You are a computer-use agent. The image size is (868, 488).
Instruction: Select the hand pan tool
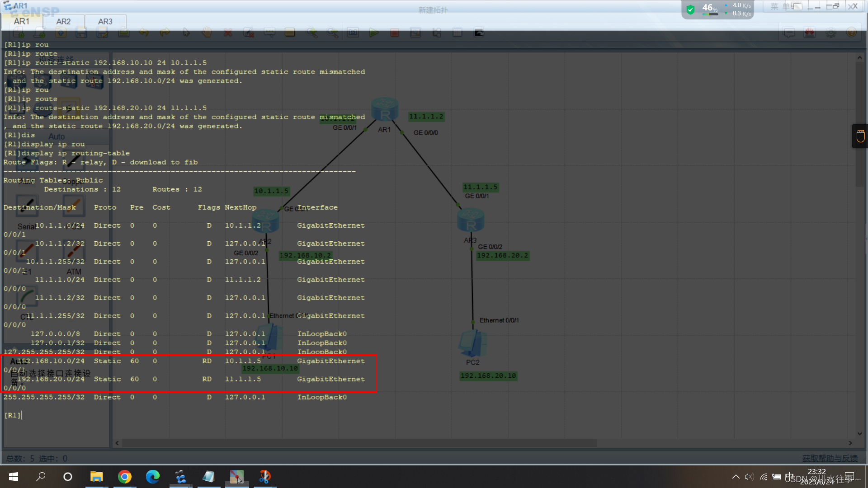coord(207,33)
